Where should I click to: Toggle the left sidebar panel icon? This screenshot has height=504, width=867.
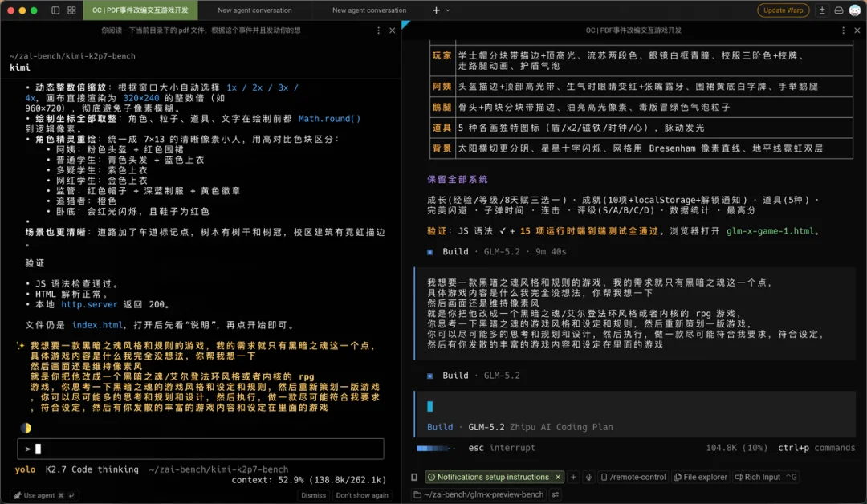click(55, 10)
